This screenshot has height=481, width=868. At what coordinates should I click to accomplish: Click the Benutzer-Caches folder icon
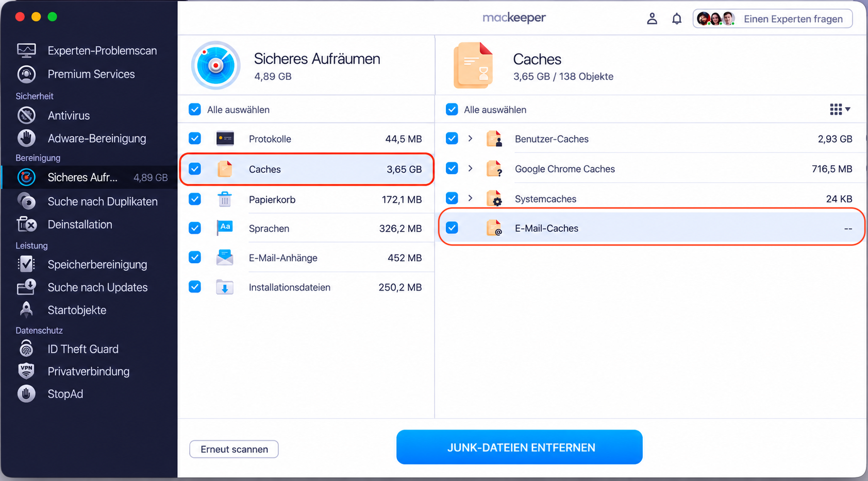coord(494,139)
